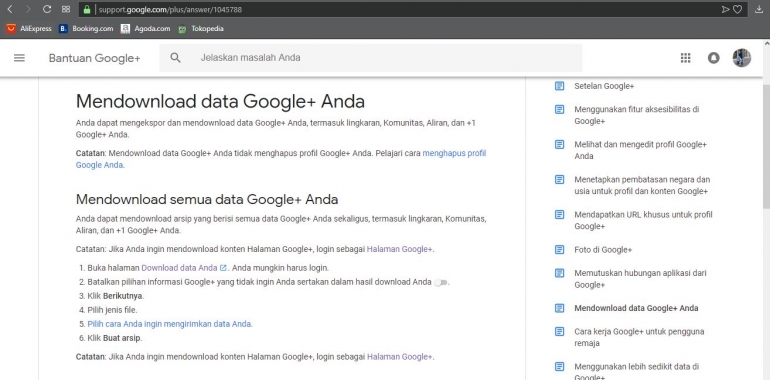770x380 pixels.
Task: Open Memutuskan hubungan aplikasi dari Google+
Action: coord(640,279)
